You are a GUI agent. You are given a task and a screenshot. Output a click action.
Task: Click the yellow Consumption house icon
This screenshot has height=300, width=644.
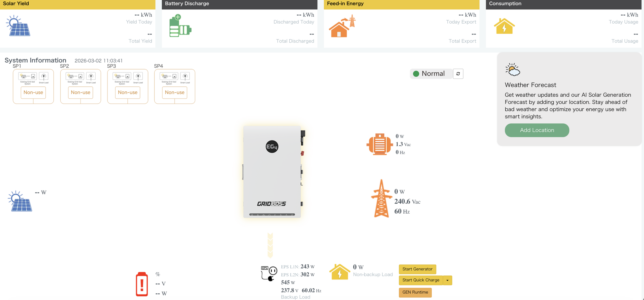coord(504,26)
